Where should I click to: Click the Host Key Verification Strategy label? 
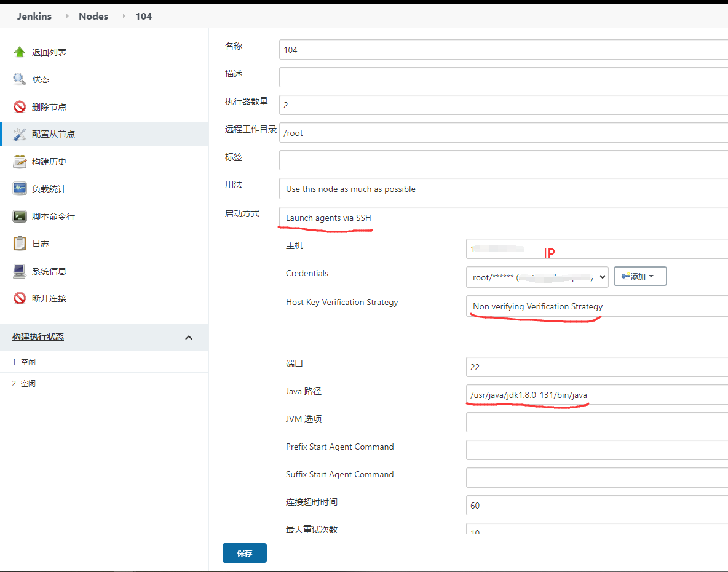tap(342, 302)
